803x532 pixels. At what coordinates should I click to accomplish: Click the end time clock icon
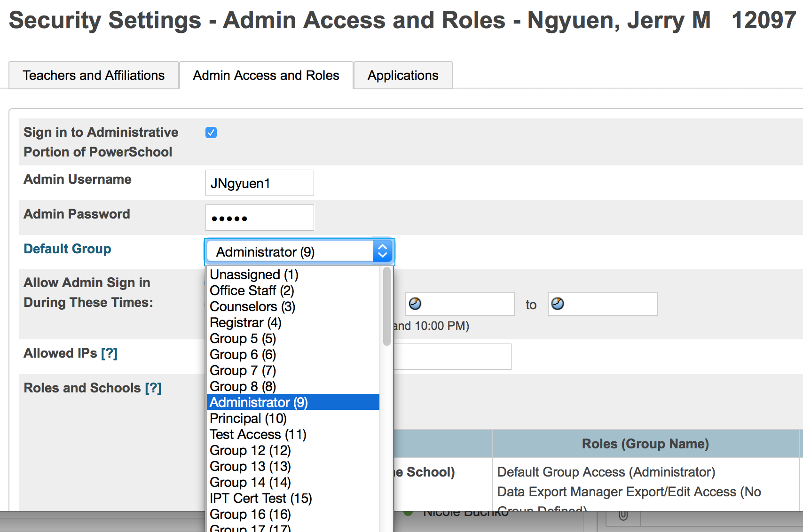click(x=558, y=304)
